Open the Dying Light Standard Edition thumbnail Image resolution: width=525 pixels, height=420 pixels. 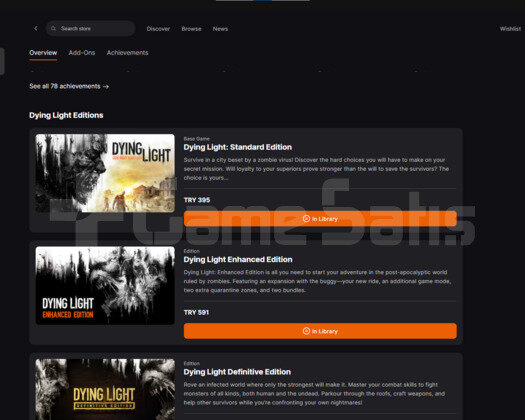click(x=105, y=173)
